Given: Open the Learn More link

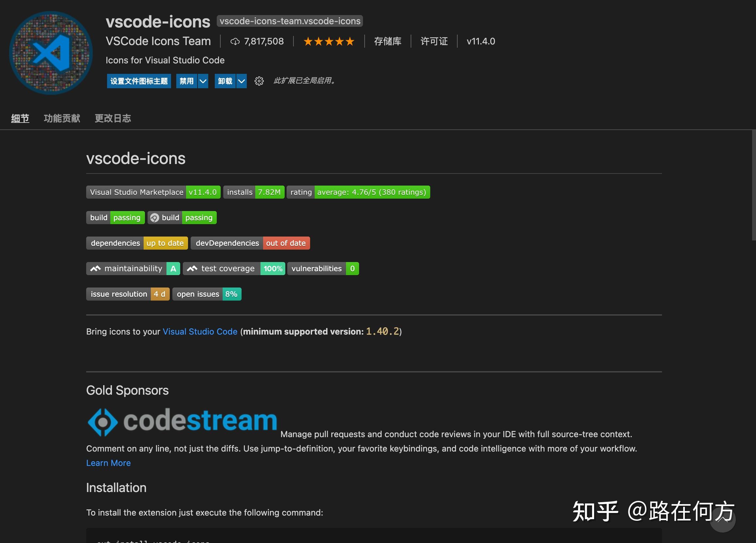Looking at the screenshot, I should [x=108, y=463].
